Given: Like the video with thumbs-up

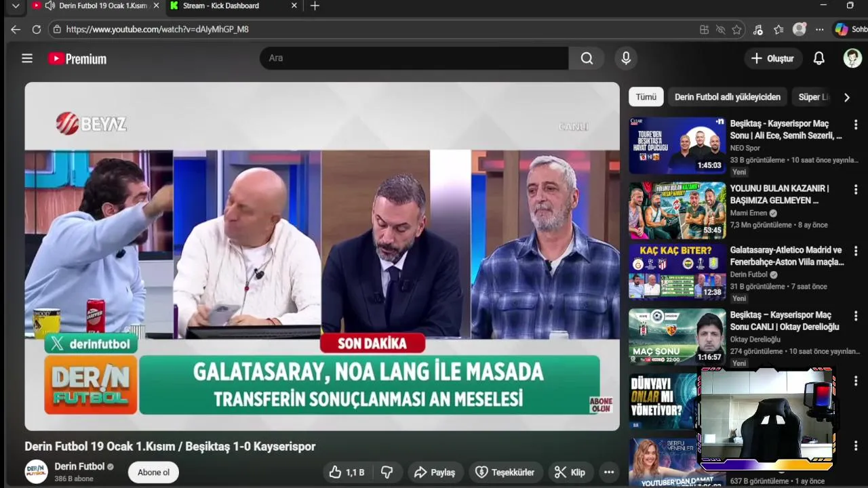Looking at the screenshot, I should tap(347, 472).
